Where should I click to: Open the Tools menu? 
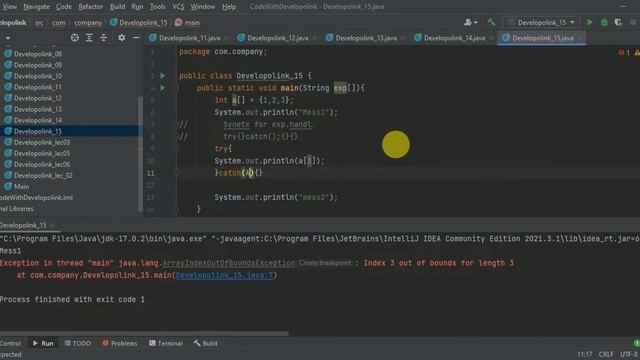point(157,7)
